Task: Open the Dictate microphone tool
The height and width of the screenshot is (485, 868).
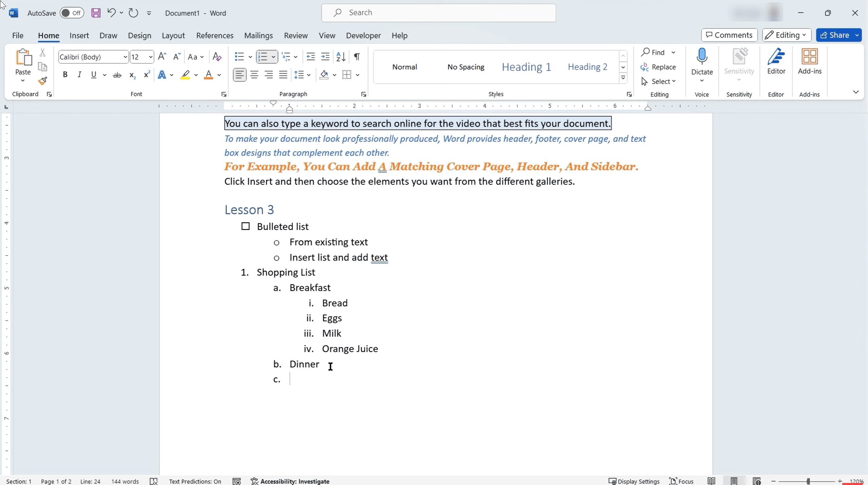Action: pos(702,57)
